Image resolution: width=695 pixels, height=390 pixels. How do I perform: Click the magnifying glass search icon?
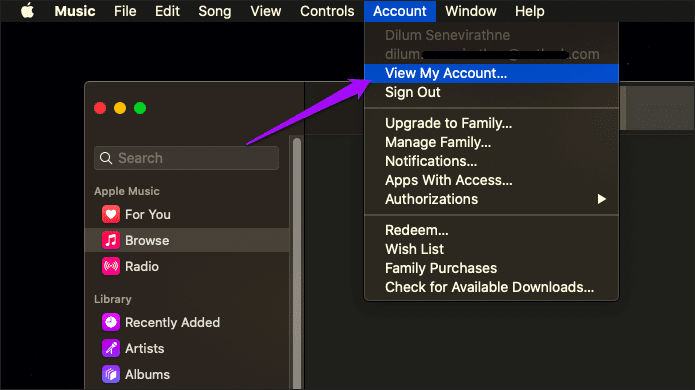tap(106, 158)
